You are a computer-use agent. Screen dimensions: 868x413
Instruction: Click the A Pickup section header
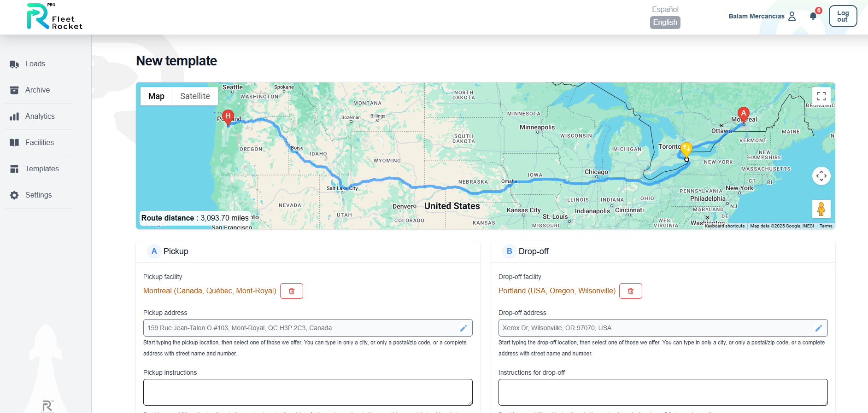pyautogui.click(x=308, y=251)
